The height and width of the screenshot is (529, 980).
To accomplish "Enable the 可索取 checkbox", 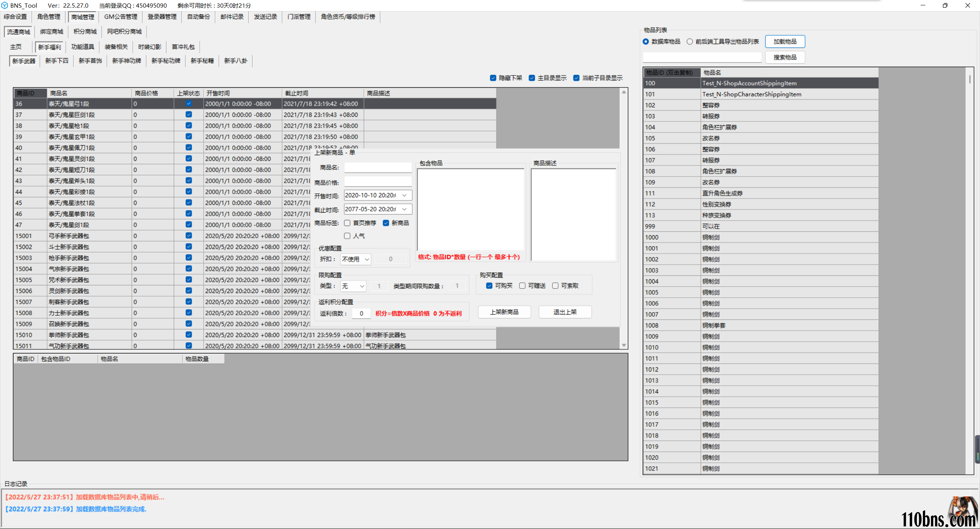I will click(555, 286).
